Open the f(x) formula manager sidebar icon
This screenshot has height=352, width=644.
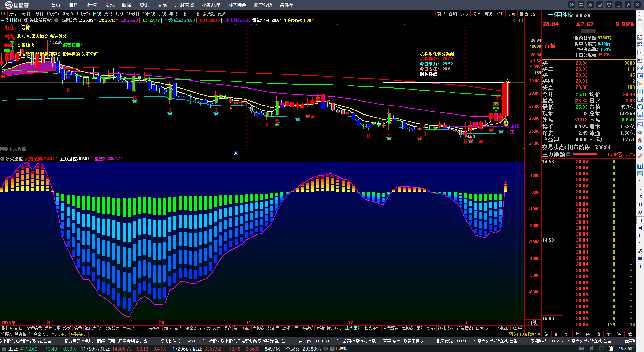coord(640,107)
